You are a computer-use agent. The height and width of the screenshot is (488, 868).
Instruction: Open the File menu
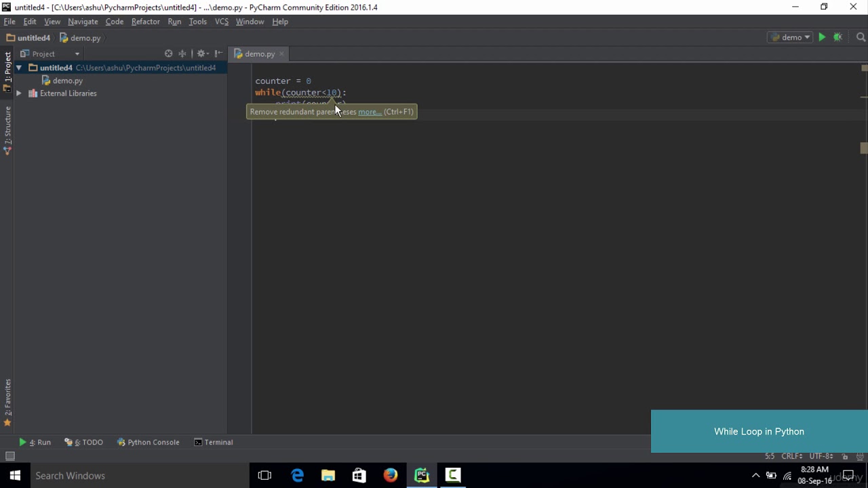9,22
